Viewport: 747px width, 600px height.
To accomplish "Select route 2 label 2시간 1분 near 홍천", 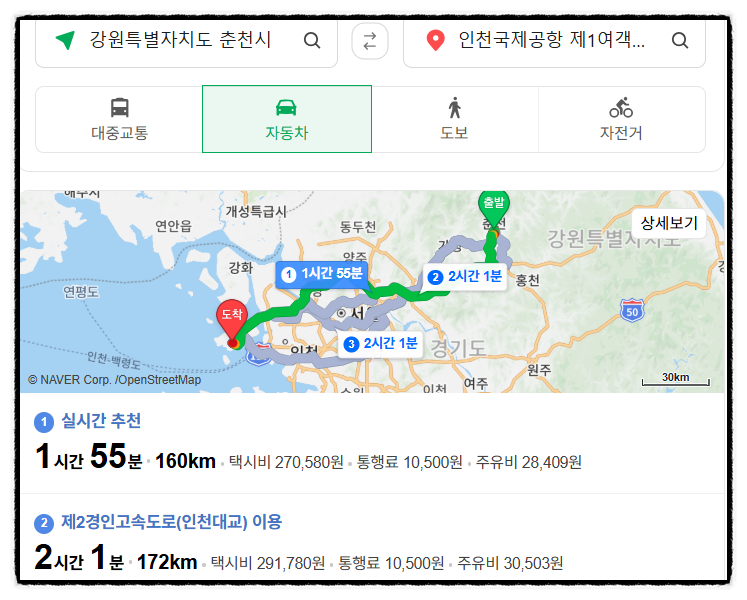I will (x=465, y=276).
